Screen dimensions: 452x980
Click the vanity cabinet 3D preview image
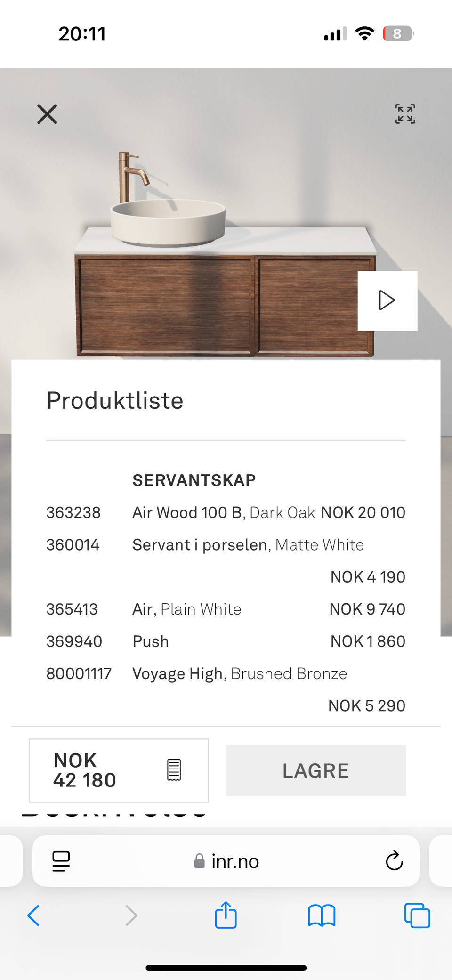click(x=225, y=254)
